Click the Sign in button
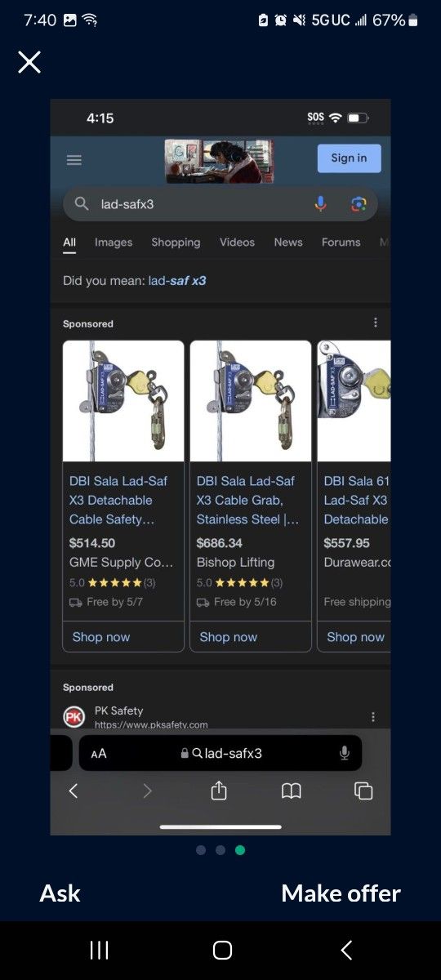441x980 pixels. pyautogui.click(x=350, y=158)
